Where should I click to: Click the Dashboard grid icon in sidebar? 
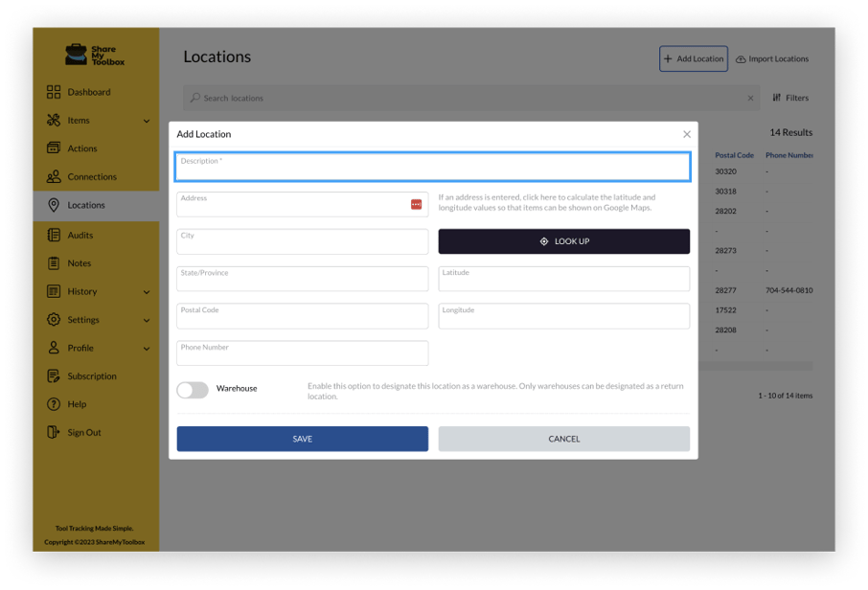point(54,92)
